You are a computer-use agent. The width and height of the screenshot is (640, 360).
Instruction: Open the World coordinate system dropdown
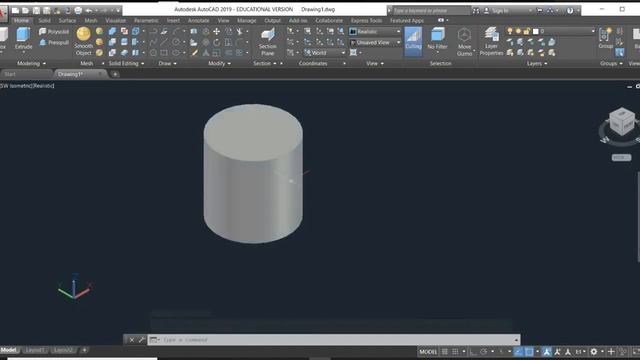coord(325,53)
